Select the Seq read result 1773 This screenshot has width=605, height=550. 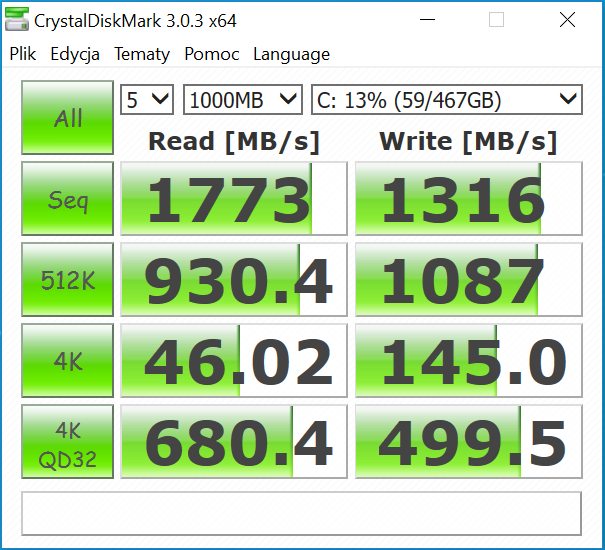pos(233,199)
